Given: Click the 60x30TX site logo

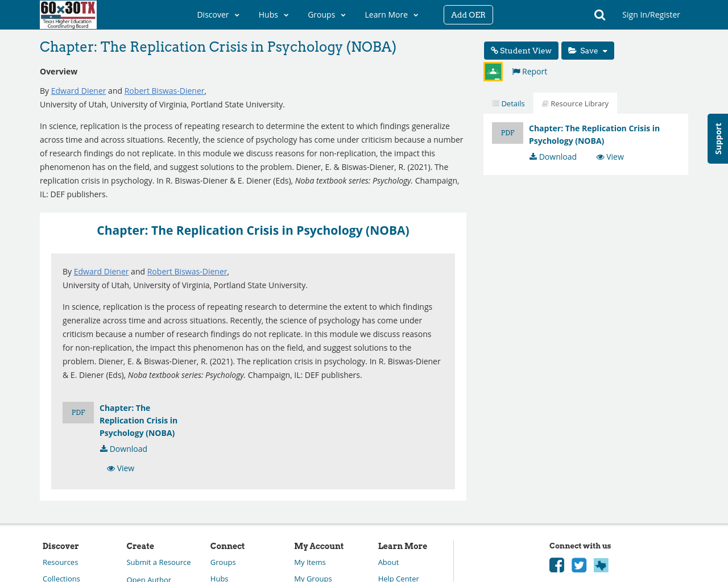Looking at the screenshot, I should coord(68,14).
